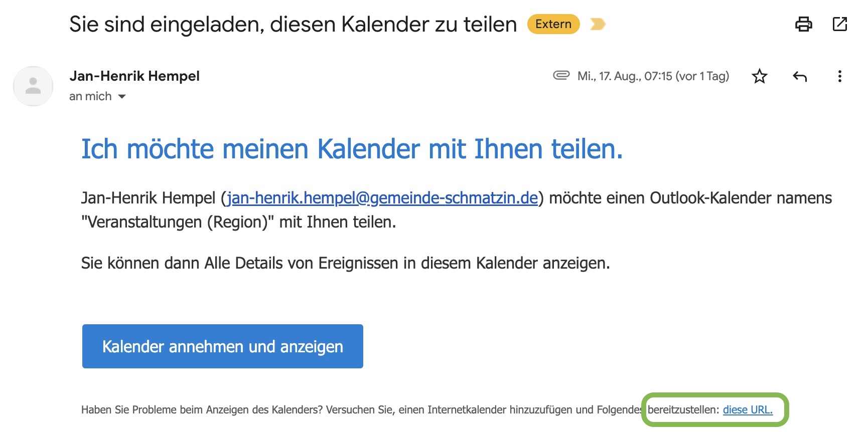Open the jan-henrik.hempel@gemeinde-schmatzin.de email link
The height and width of the screenshot is (432, 868).
[382, 198]
